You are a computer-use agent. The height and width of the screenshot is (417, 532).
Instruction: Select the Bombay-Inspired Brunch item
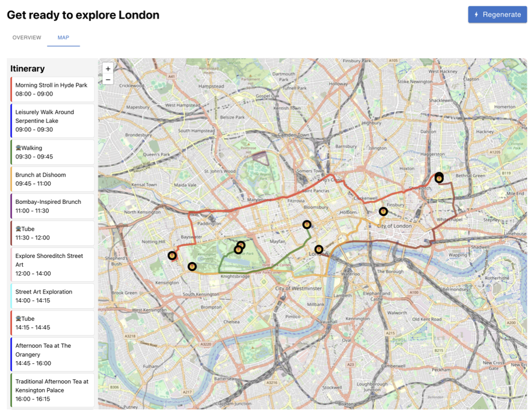[x=52, y=206]
